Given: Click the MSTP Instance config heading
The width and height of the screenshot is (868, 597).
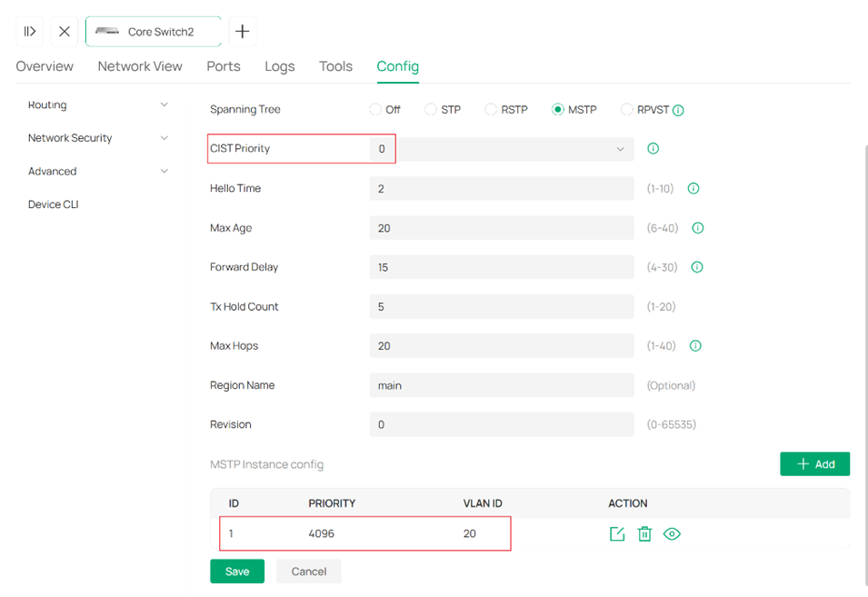Looking at the screenshot, I should (266, 464).
